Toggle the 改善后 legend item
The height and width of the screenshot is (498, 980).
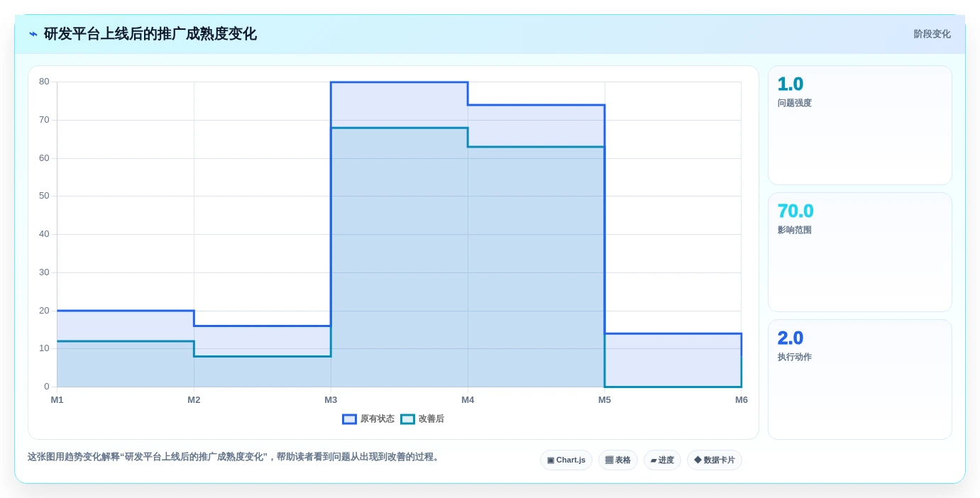(x=422, y=419)
